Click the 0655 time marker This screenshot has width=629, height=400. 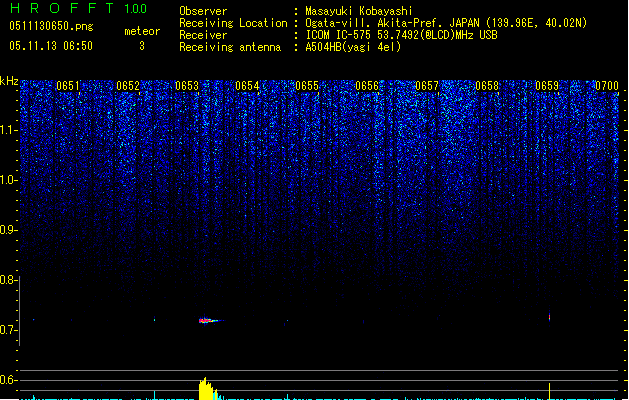(x=307, y=86)
